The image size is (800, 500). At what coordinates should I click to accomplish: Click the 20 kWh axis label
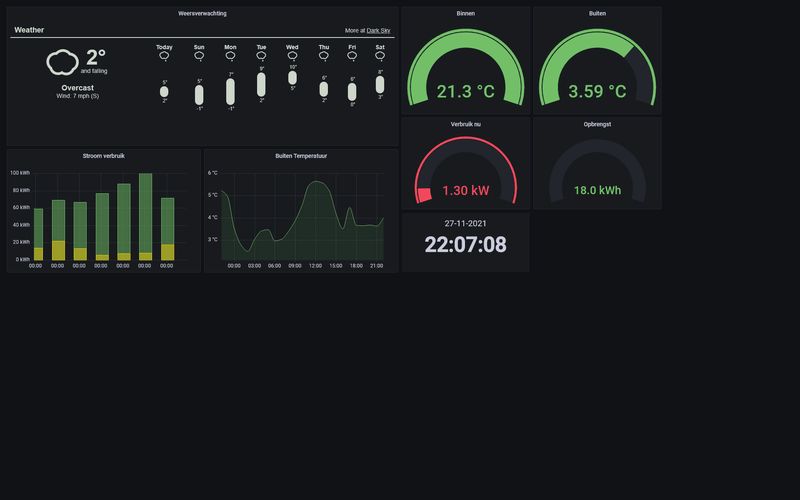click(21, 242)
